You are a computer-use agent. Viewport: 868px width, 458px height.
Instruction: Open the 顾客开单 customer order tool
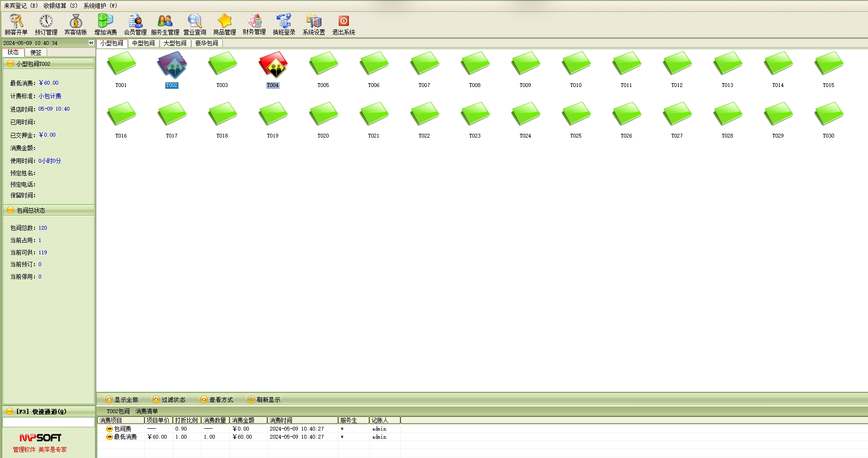point(16,25)
